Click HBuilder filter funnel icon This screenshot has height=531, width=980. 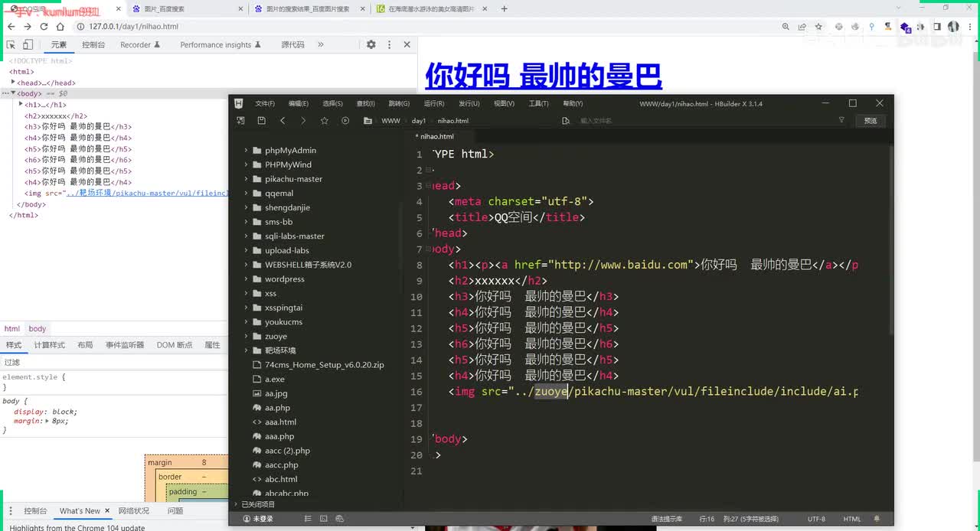pyautogui.click(x=841, y=120)
